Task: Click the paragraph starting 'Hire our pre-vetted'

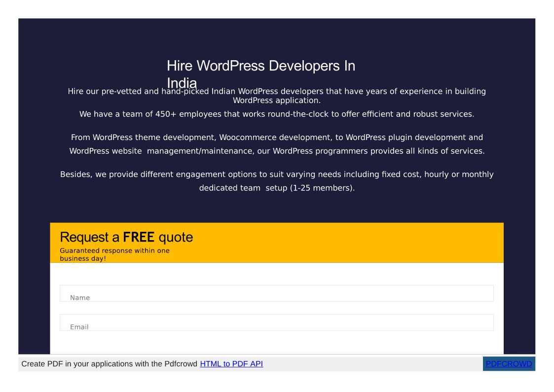Action: pos(276,92)
